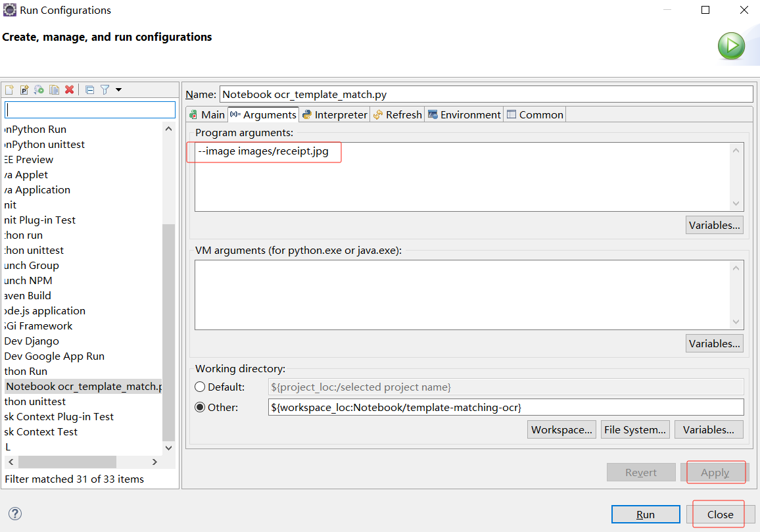Switch to the Interpreter tab

[x=335, y=114]
